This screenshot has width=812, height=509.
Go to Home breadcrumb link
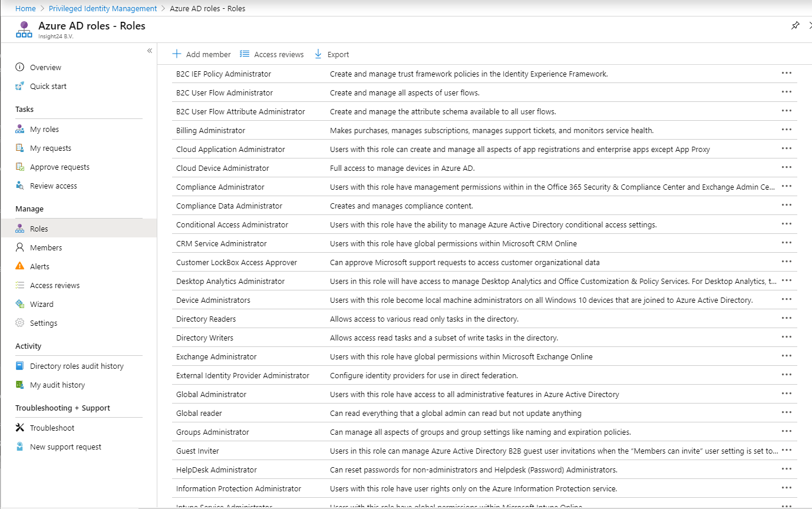25,8
